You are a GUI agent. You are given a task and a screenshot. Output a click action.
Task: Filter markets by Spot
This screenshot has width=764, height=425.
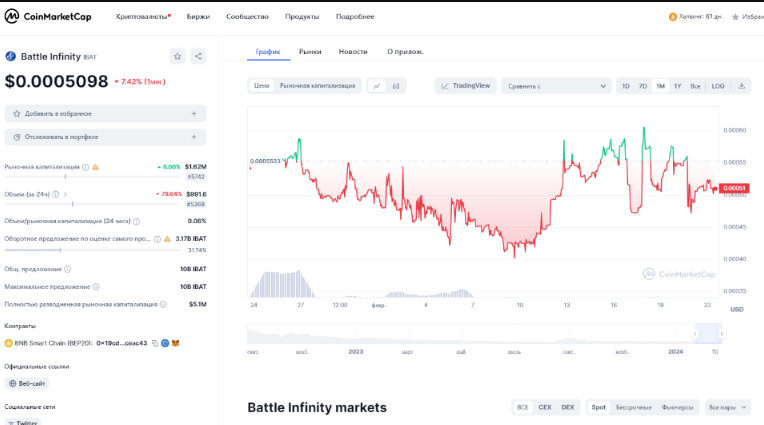coord(598,407)
